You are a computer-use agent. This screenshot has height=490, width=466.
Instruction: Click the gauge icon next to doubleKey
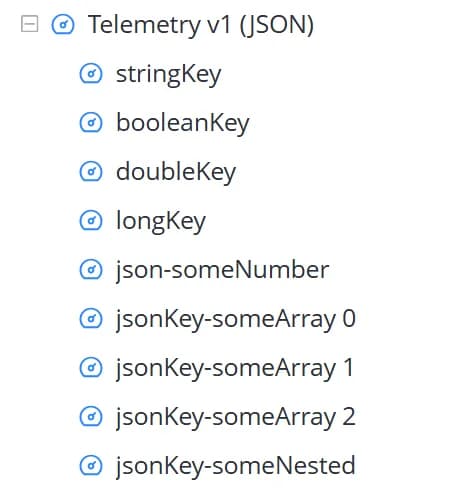click(91, 171)
